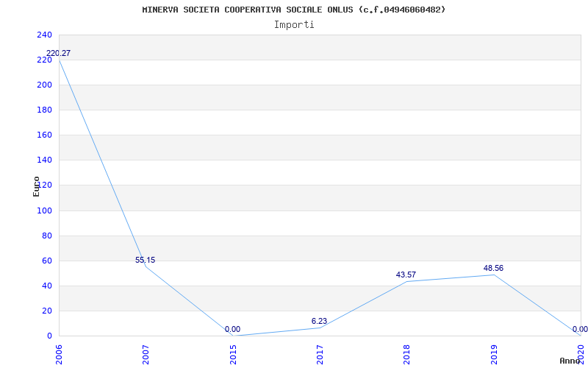Select the 0.00 value above 2015
This screenshot has width=588, height=368.
coord(232,329)
